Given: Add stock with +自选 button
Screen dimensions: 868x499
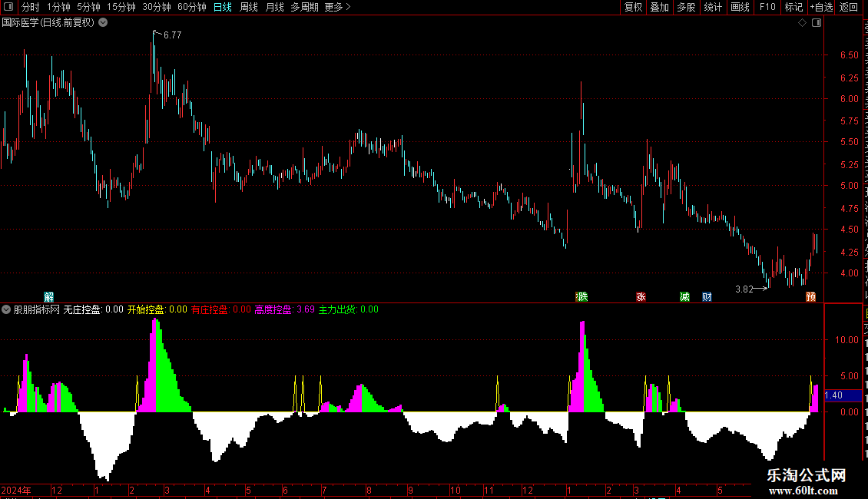Looking at the screenshot, I should 821,7.
